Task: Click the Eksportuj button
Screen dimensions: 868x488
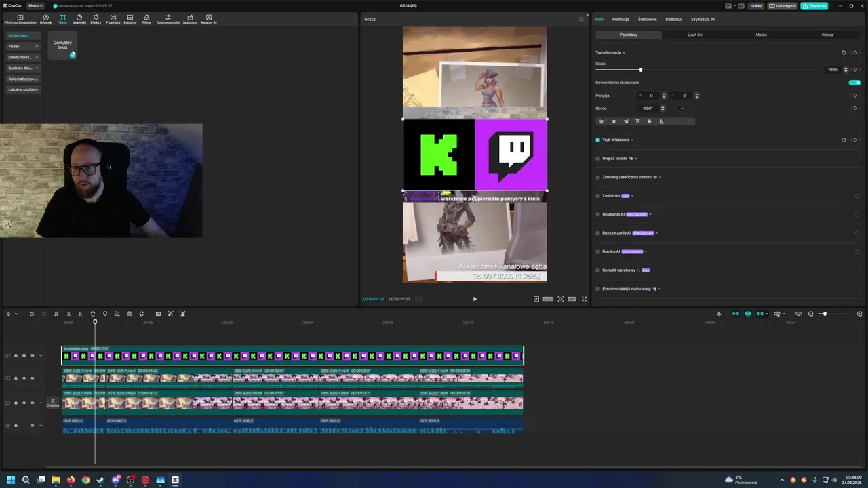Action: (814, 5)
